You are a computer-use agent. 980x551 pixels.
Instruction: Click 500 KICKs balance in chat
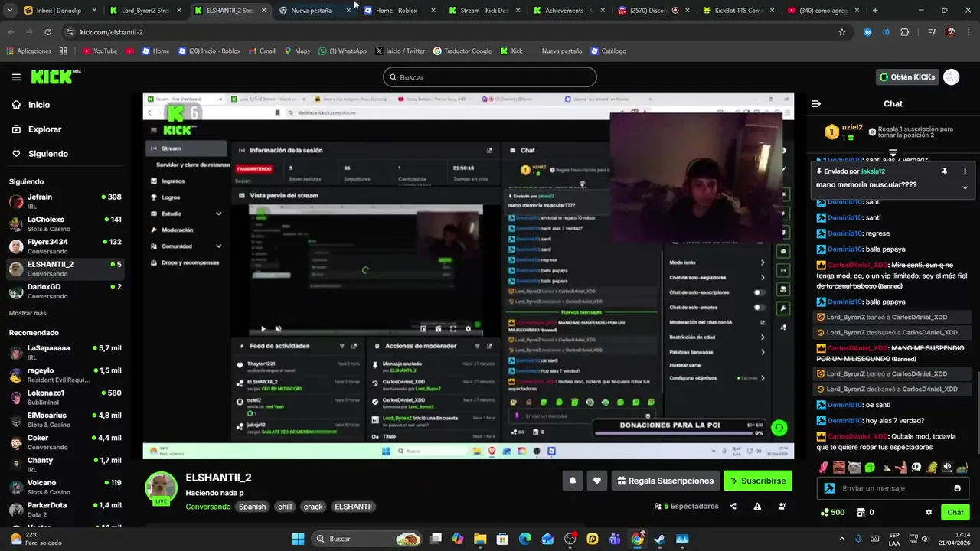[832, 512]
